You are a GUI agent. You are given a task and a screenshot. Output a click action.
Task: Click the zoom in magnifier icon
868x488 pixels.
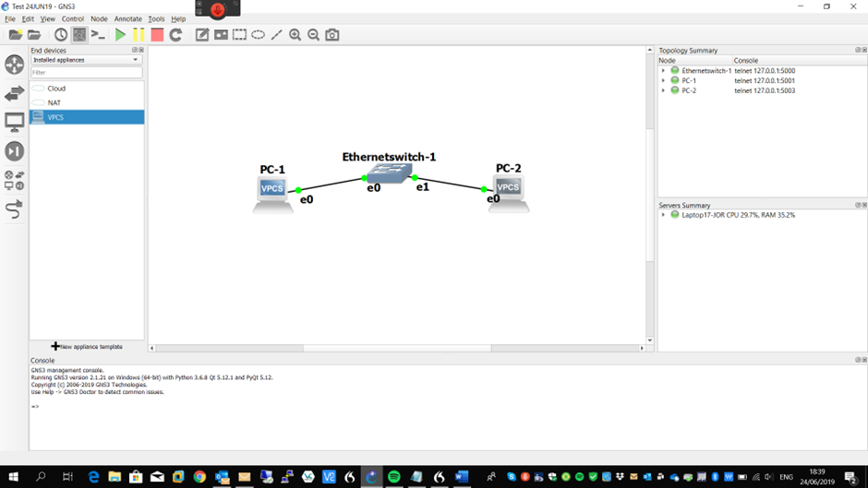click(x=295, y=35)
